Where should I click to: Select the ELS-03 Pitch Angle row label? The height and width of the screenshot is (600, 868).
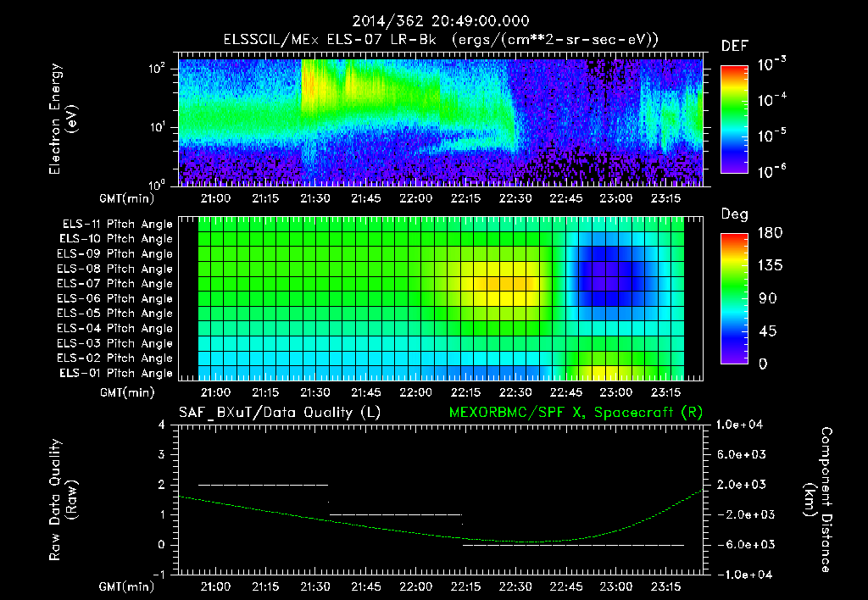click(114, 343)
